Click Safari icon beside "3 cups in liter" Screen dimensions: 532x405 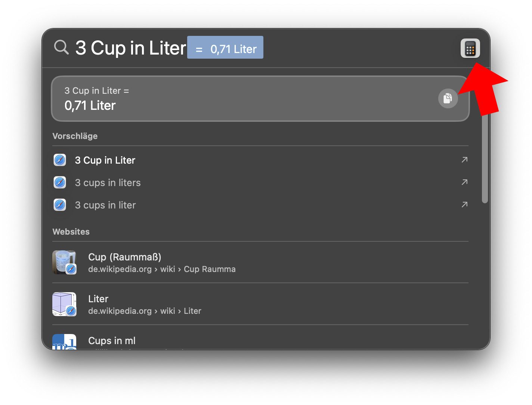(x=60, y=205)
